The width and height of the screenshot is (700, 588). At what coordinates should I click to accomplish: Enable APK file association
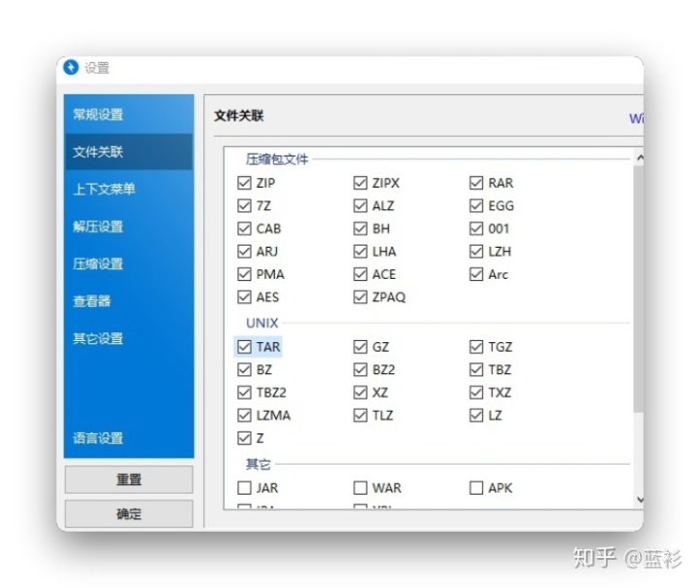click(x=476, y=488)
